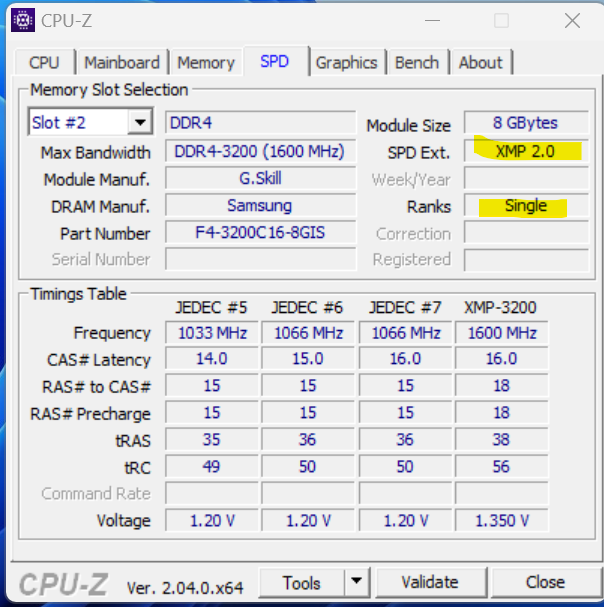
Task: Click the JEDEC #6 column header
Action: (307, 308)
